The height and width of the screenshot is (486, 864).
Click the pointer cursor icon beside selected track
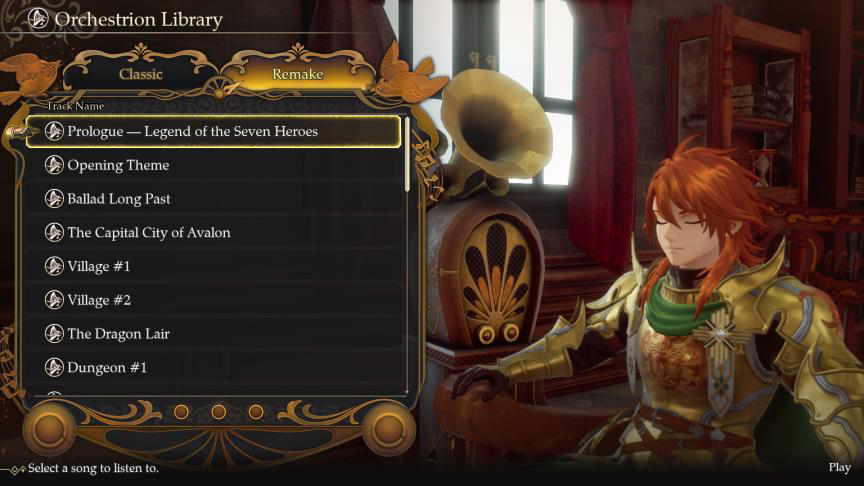(x=21, y=132)
